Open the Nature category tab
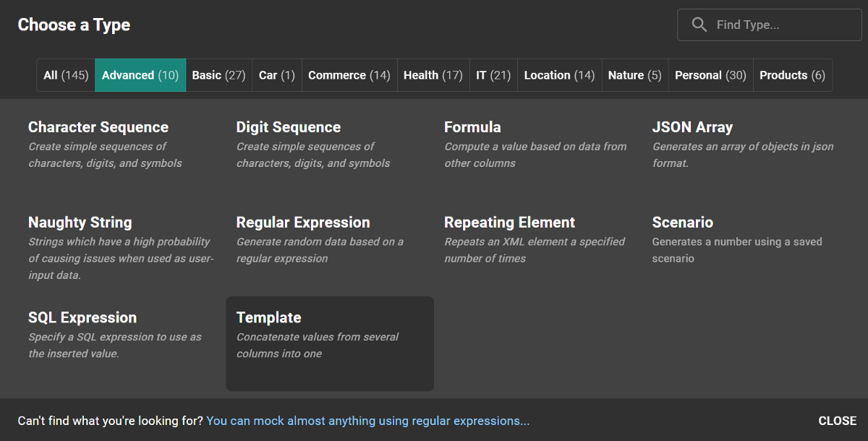The image size is (868, 441). pos(634,75)
